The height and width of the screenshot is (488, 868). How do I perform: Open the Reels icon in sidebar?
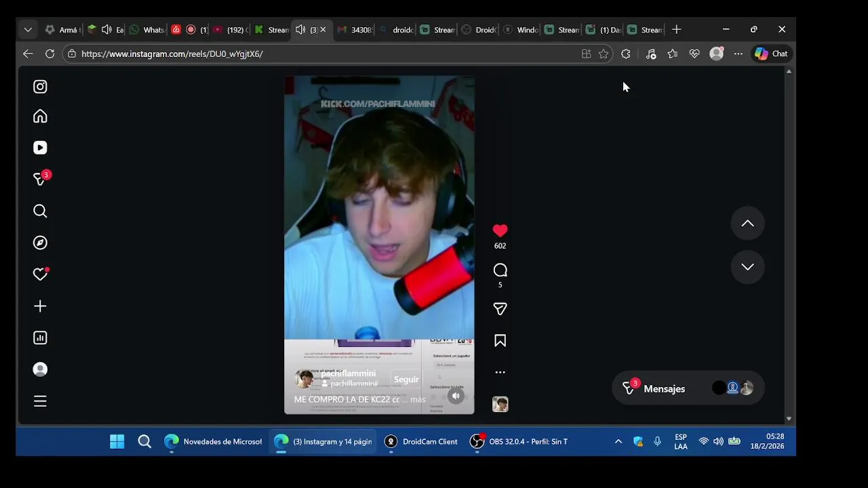(x=40, y=148)
